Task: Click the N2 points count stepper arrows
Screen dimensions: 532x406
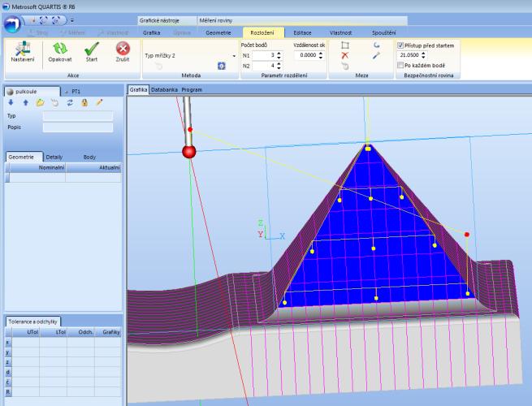Action: point(279,66)
